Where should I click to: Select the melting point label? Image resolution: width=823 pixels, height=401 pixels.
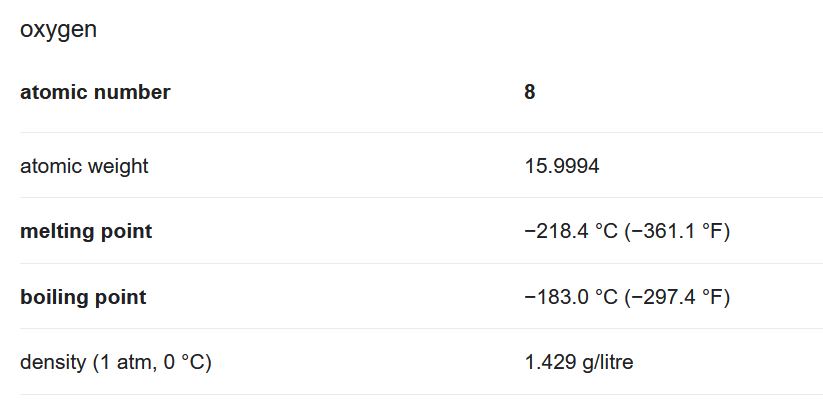pyautogui.click(x=86, y=232)
